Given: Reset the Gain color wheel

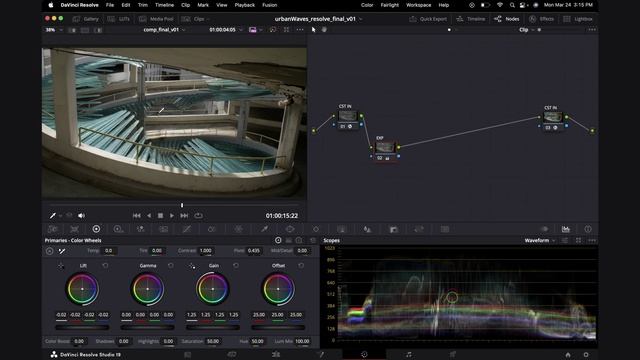Looking at the screenshot, I should (236, 266).
